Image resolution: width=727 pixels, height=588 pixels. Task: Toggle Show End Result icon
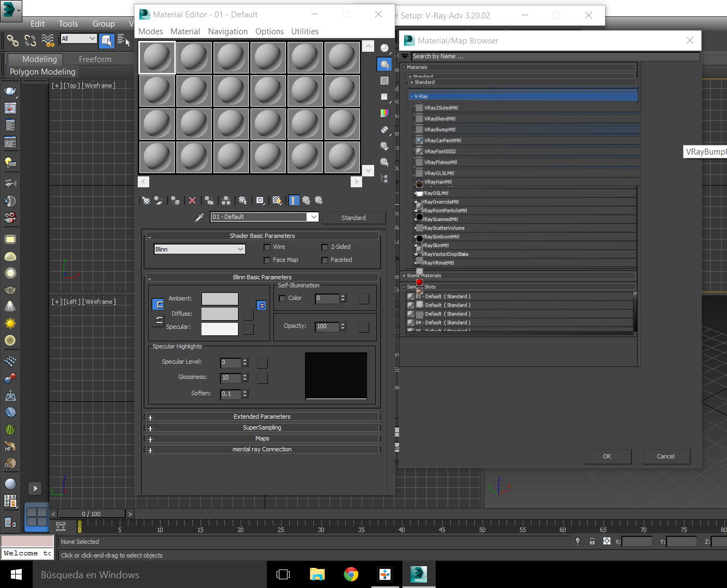pyautogui.click(x=294, y=200)
